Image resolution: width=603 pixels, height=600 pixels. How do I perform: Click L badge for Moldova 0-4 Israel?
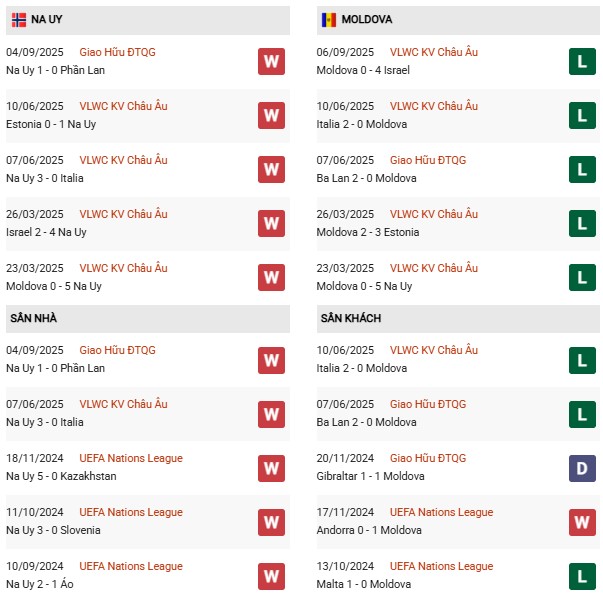(582, 61)
